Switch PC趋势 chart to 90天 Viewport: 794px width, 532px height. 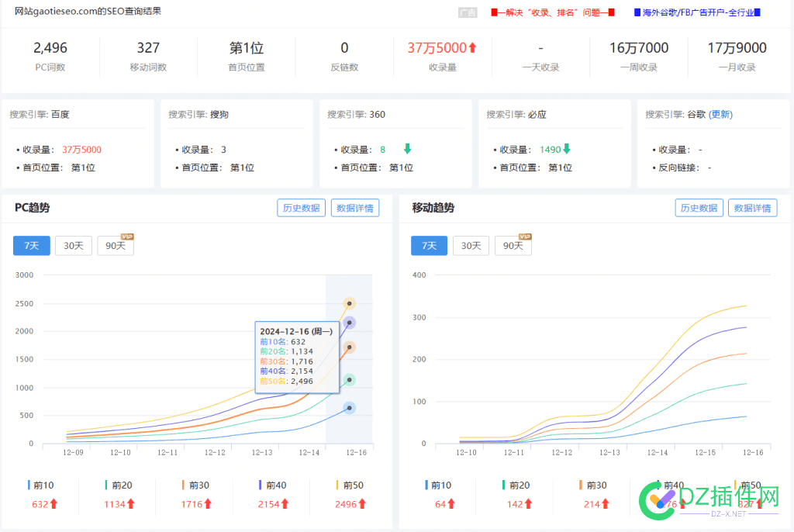pos(116,246)
